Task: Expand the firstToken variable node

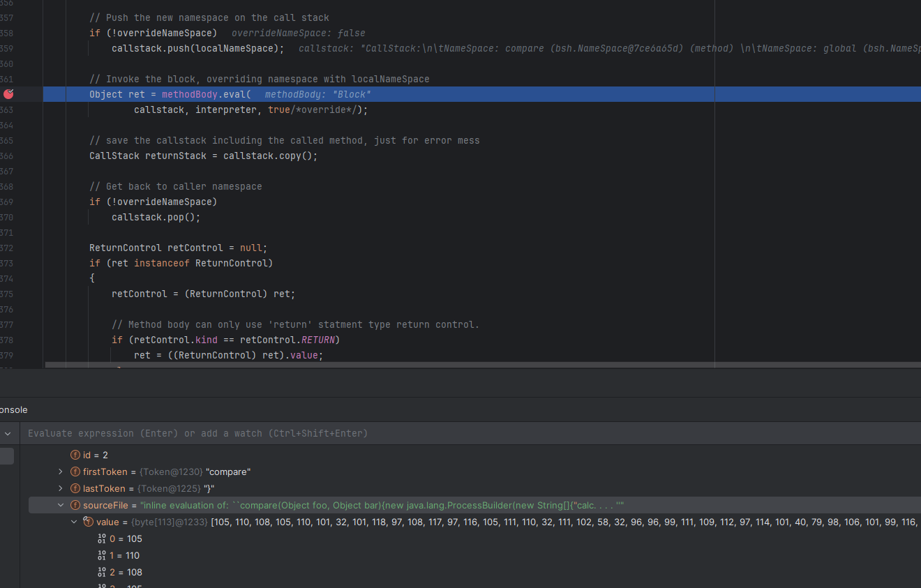Action: [61, 472]
